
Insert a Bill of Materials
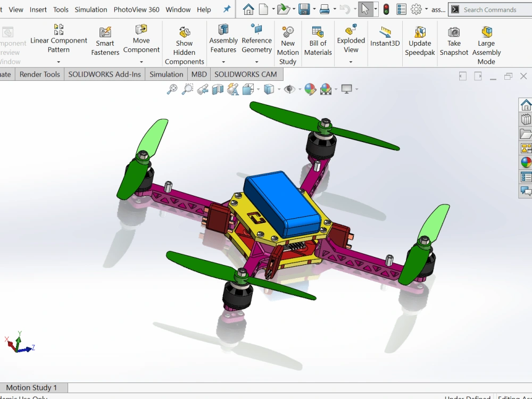318,41
